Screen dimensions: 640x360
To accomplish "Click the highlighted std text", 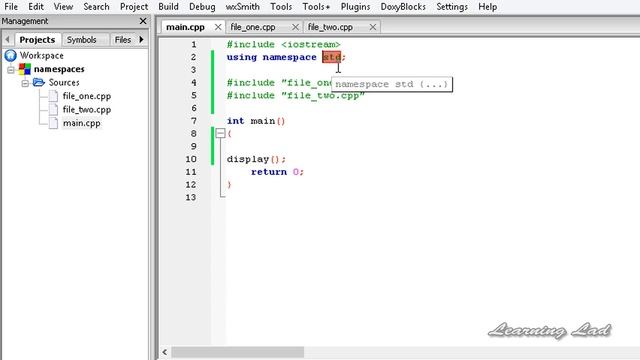I will pos(331,57).
